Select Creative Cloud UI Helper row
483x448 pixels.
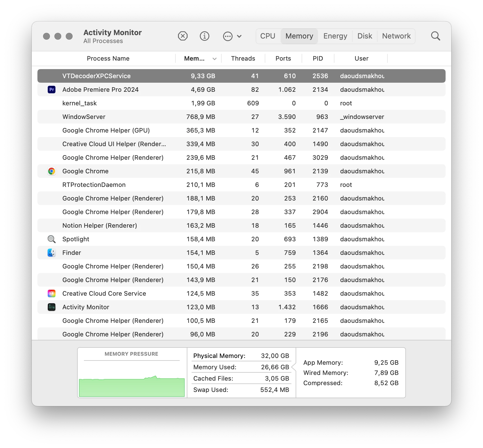(x=241, y=144)
